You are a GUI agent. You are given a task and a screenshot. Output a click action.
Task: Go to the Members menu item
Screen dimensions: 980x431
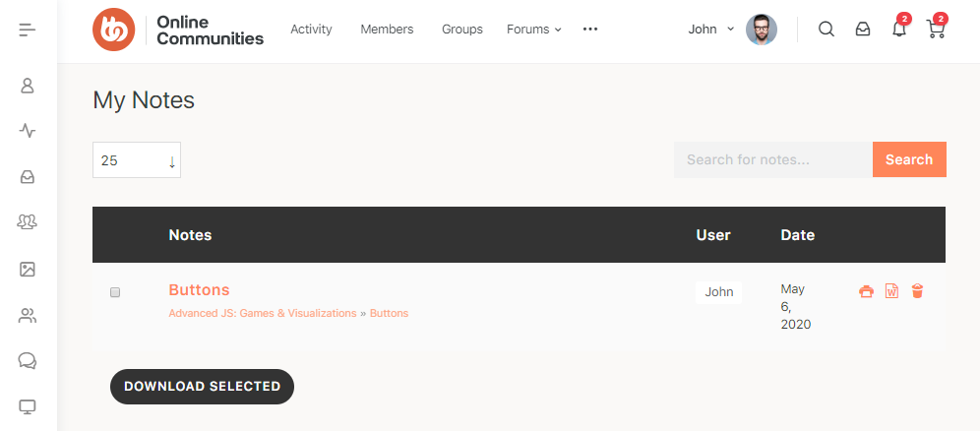click(x=387, y=30)
